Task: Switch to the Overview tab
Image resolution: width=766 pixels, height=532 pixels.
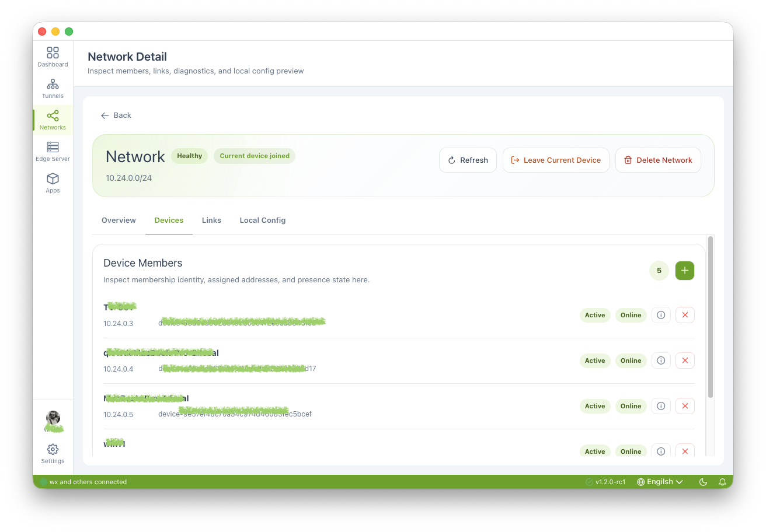Action: coord(119,220)
